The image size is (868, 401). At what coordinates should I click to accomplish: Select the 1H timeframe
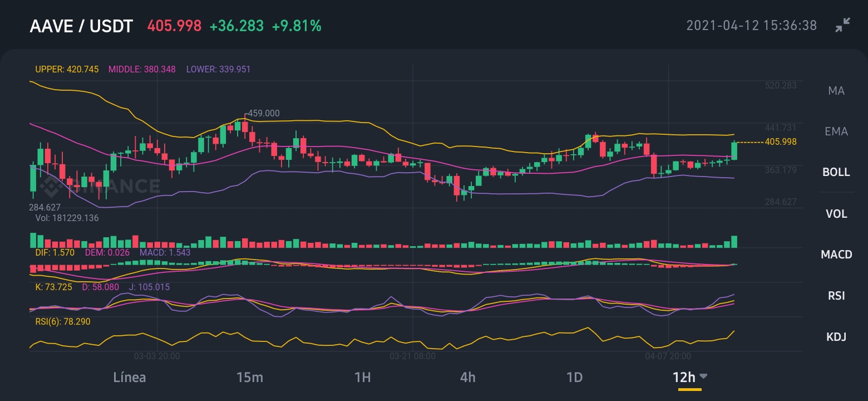coord(362,377)
